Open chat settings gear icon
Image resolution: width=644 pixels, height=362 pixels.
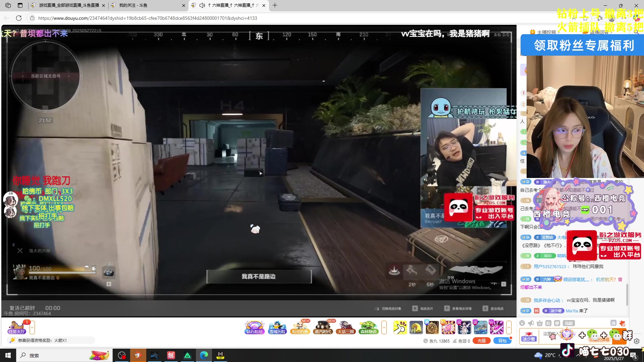637,341
